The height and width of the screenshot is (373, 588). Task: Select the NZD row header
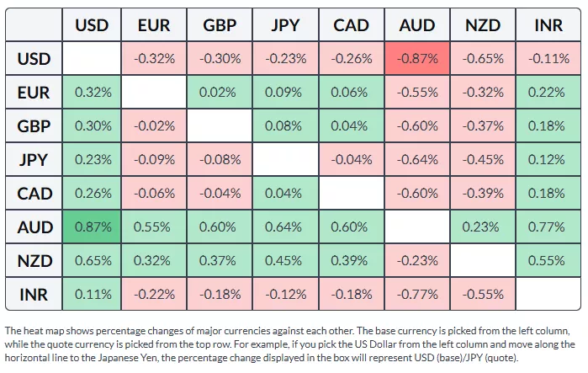tap(34, 261)
